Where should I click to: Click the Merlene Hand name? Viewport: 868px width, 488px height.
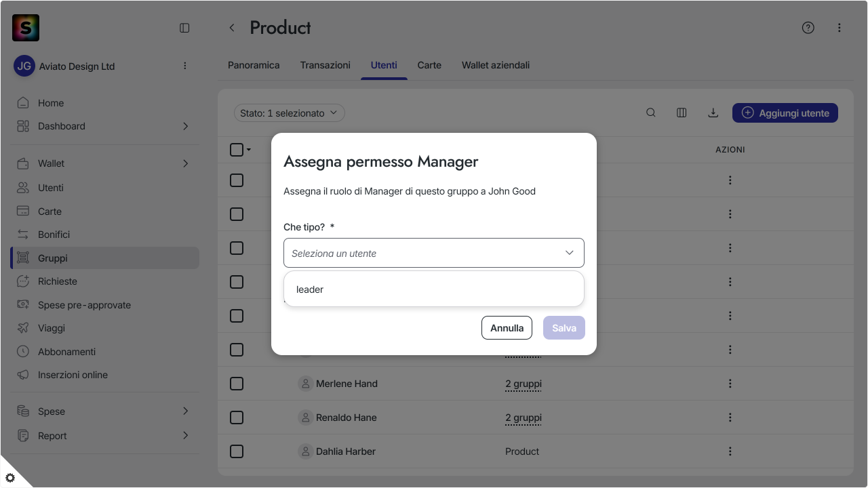(347, 384)
